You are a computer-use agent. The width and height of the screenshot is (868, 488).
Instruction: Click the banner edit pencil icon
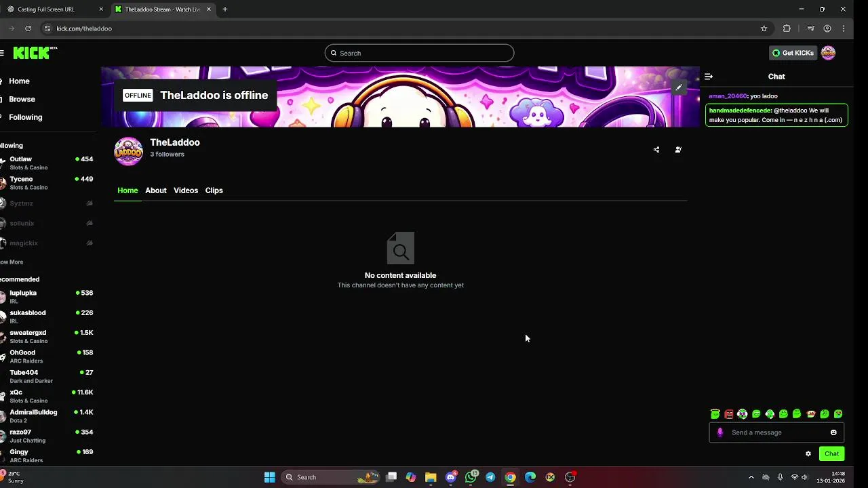pyautogui.click(x=679, y=87)
